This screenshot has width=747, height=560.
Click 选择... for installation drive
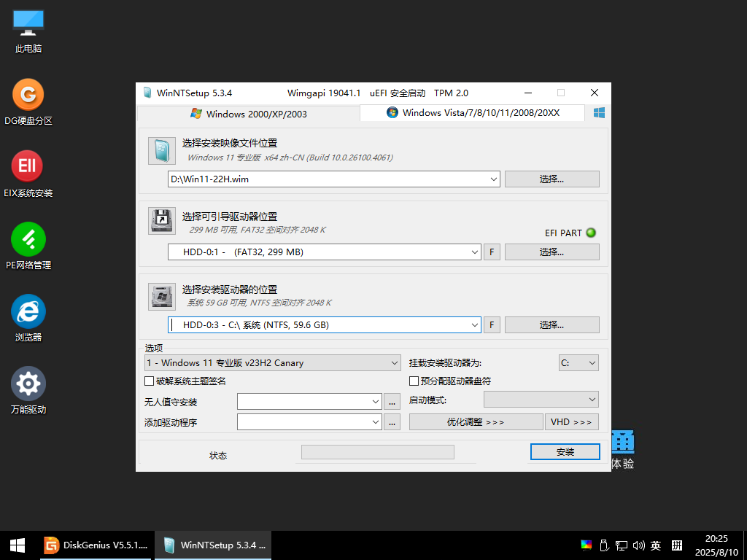coord(552,324)
